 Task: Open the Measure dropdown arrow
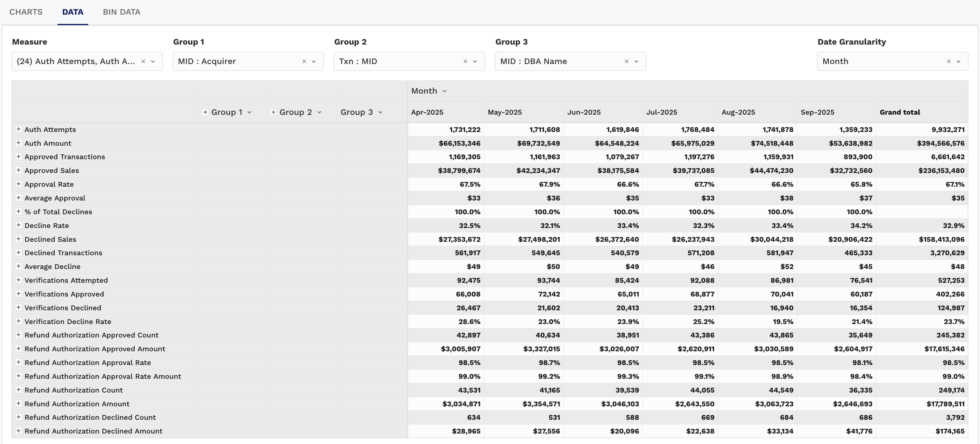153,61
